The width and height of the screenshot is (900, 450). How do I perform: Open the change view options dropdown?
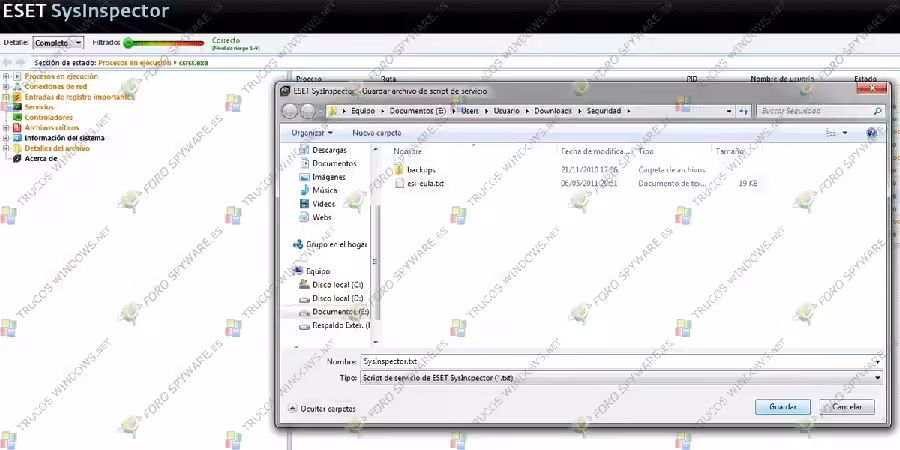(x=845, y=133)
